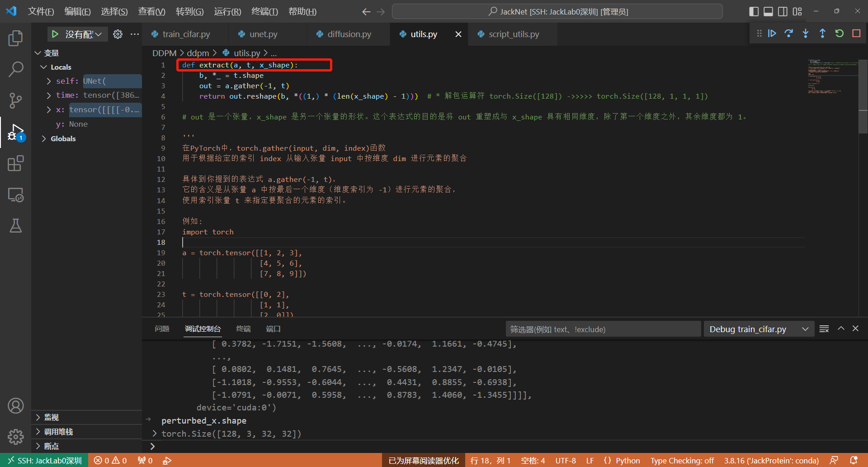This screenshot has height=467, width=868.
Task: Open the Testing flask icon
Action: pos(15,225)
